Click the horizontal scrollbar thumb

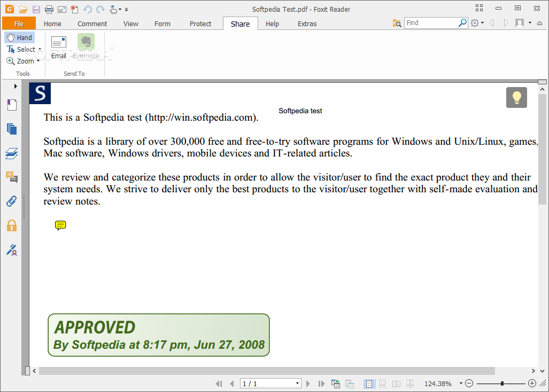pos(267,371)
